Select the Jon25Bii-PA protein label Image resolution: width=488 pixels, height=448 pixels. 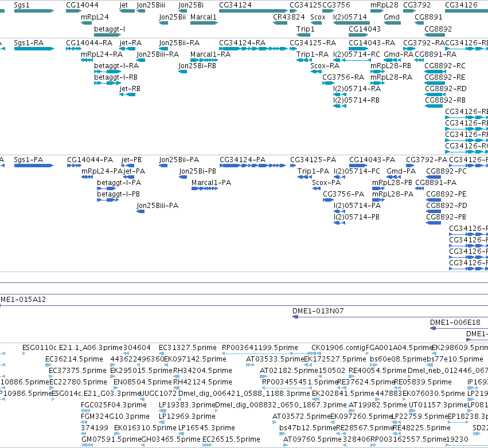point(179,160)
